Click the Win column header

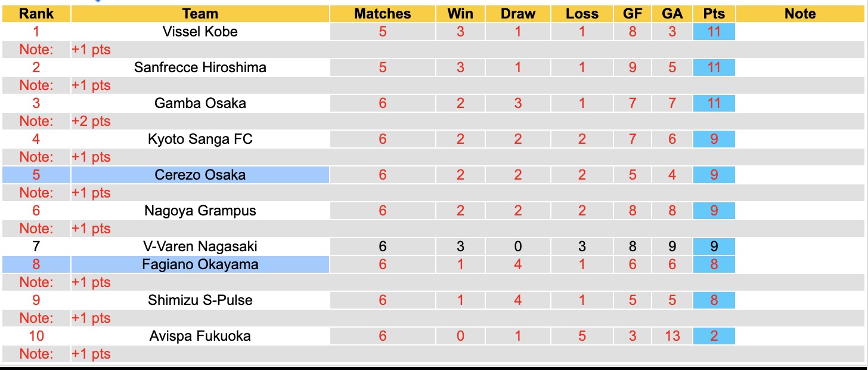[x=460, y=14]
